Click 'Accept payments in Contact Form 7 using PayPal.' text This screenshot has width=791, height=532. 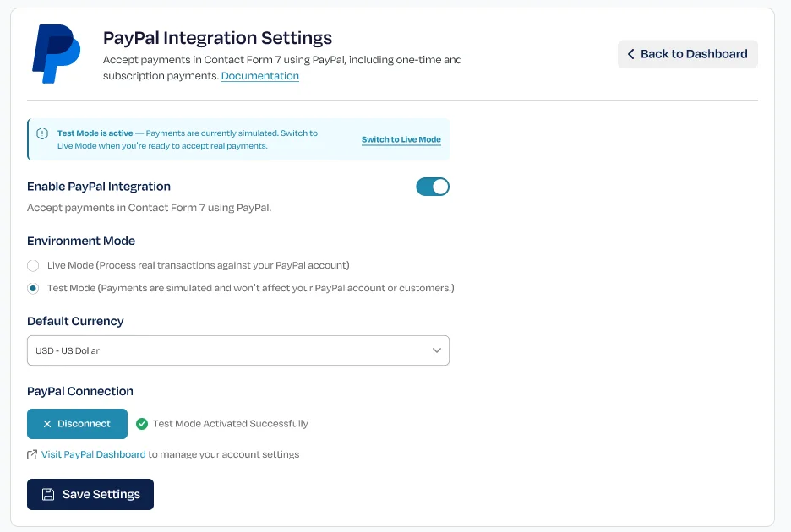click(x=150, y=208)
